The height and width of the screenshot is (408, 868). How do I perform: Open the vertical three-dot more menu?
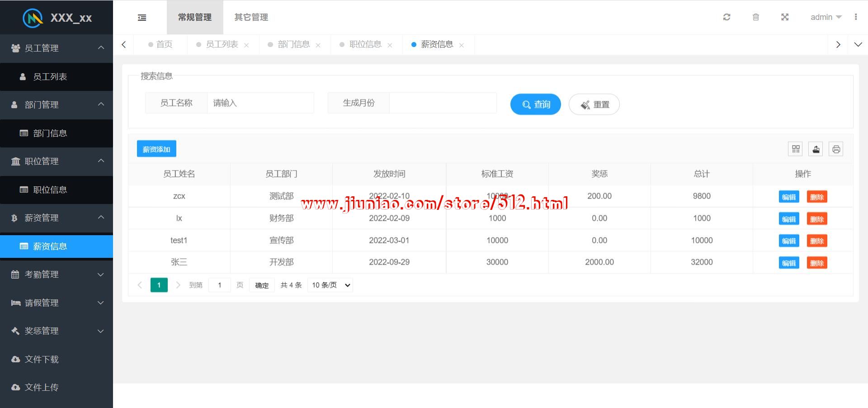pos(855,17)
